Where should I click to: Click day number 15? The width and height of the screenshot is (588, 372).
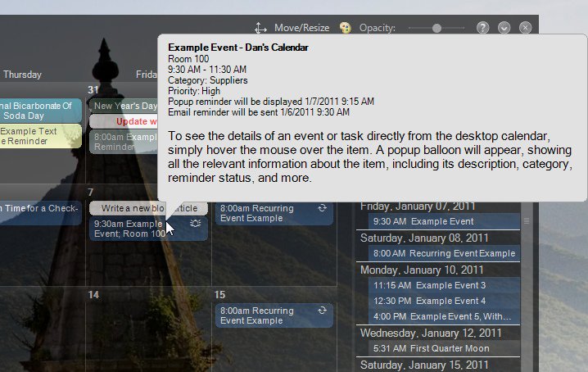219,295
